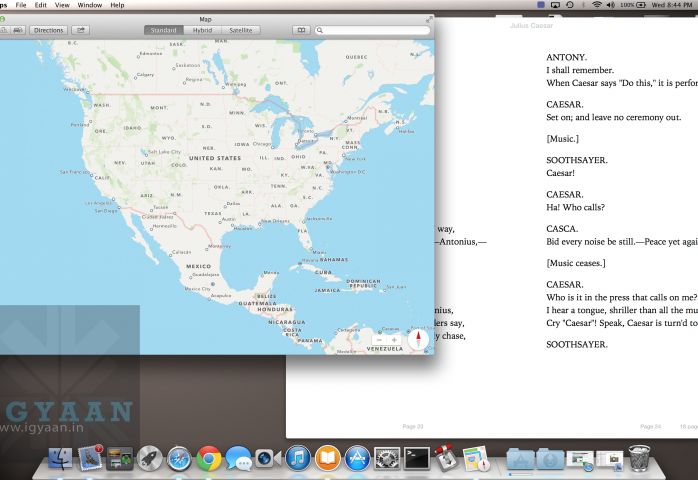Open the App Store dock icon
Viewport: 698px width, 480px height.
pos(357,458)
